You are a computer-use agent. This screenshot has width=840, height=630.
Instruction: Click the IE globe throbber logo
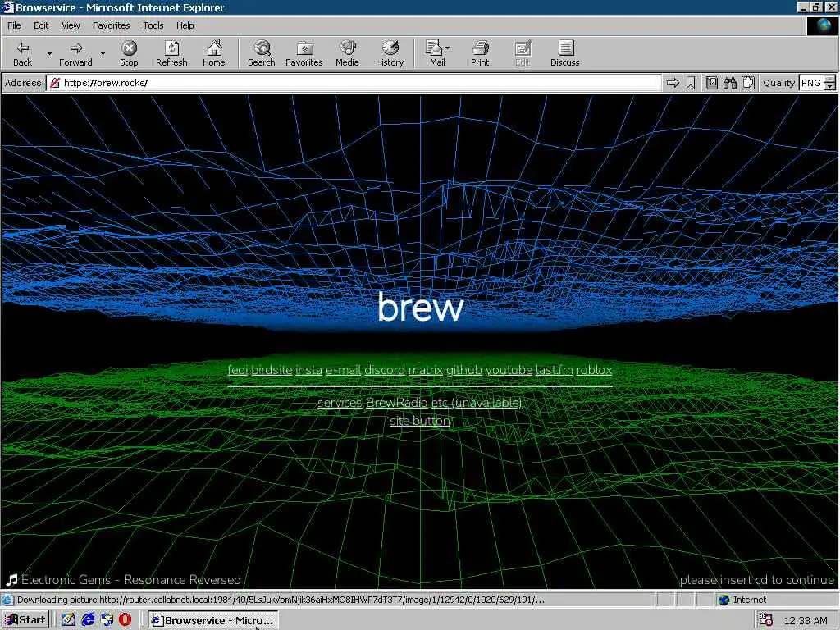(x=822, y=25)
